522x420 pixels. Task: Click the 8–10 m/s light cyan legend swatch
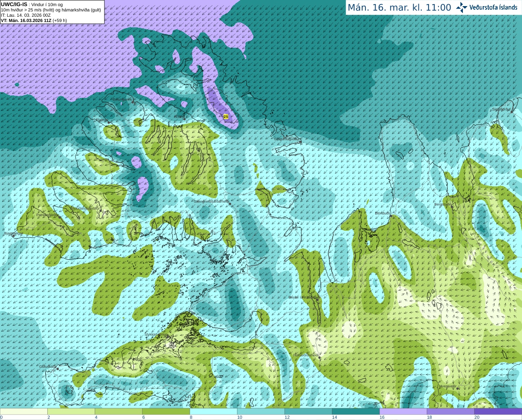click(213, 411)
